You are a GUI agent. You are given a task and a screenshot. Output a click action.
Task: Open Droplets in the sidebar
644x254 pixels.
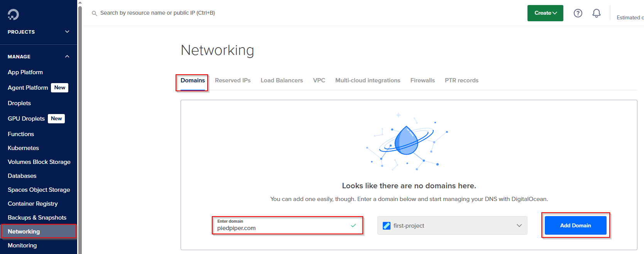click(x=19, y=103)
